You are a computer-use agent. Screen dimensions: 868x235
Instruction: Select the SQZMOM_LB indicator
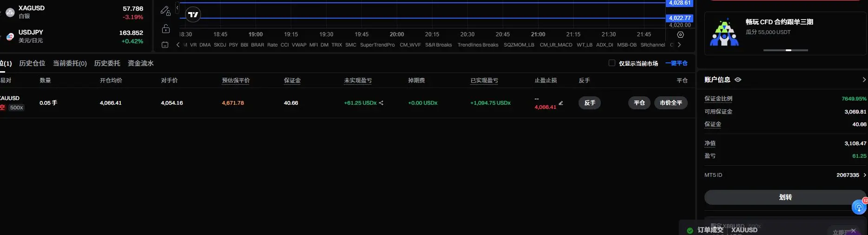(x=519, y=45)
